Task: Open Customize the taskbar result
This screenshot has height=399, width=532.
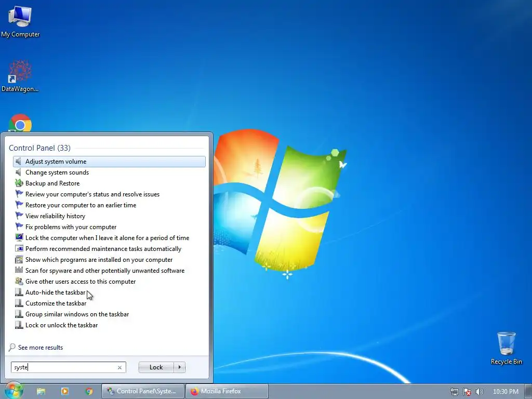Action: coord(109,303)
